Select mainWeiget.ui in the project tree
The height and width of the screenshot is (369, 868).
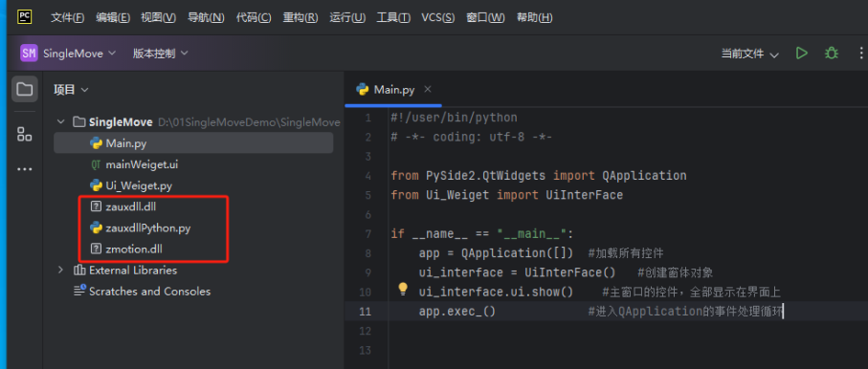tap(142, 164)
